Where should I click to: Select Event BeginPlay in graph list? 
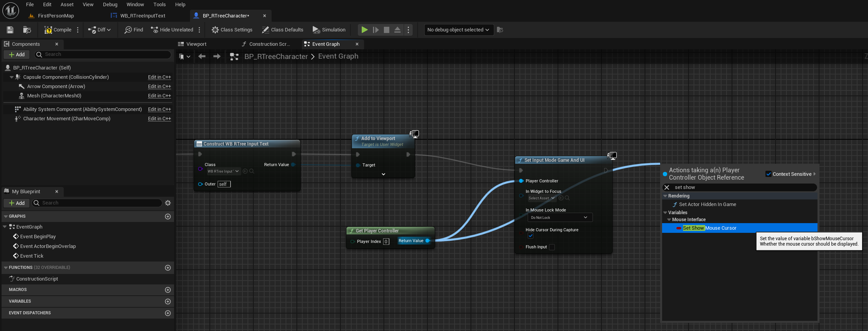[x=38, y=237]
